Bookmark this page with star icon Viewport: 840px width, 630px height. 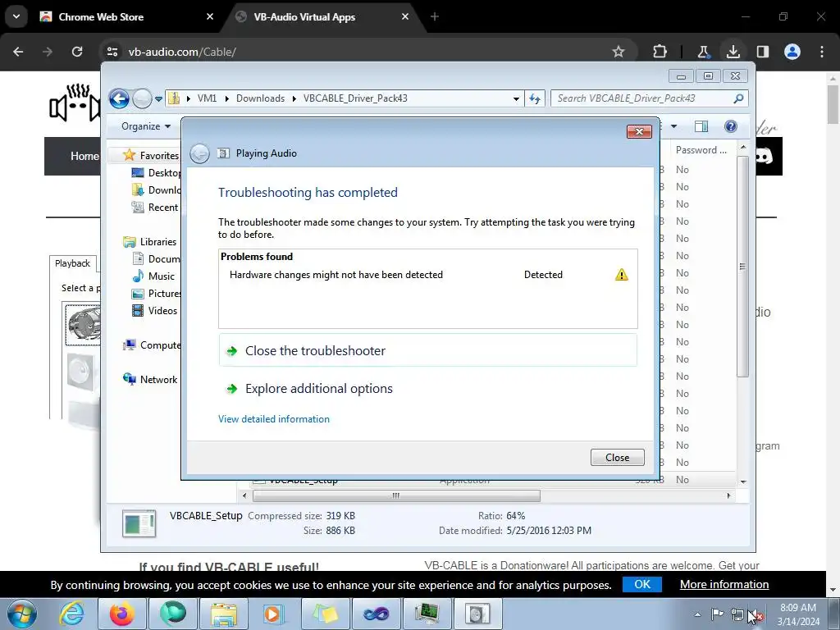619,52
